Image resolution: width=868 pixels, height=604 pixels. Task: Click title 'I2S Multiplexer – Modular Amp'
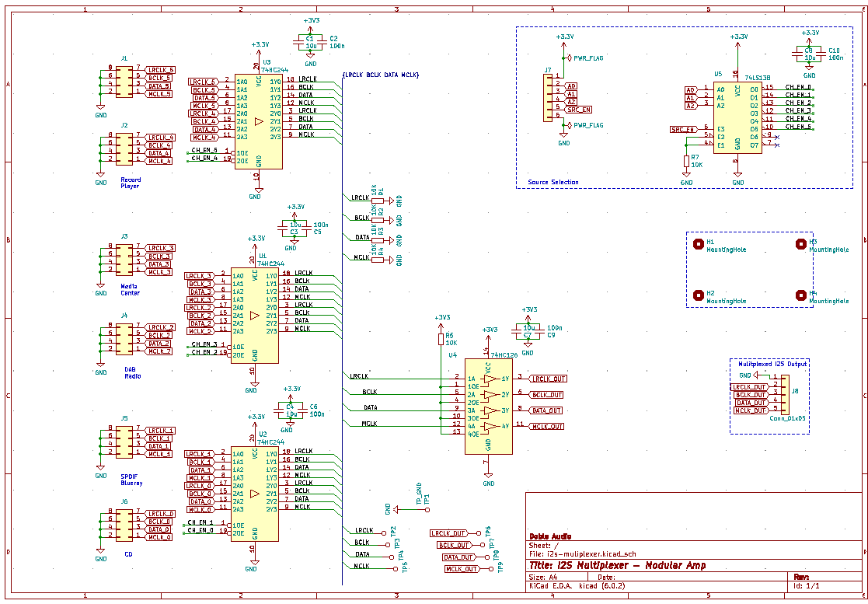[617, 565]
